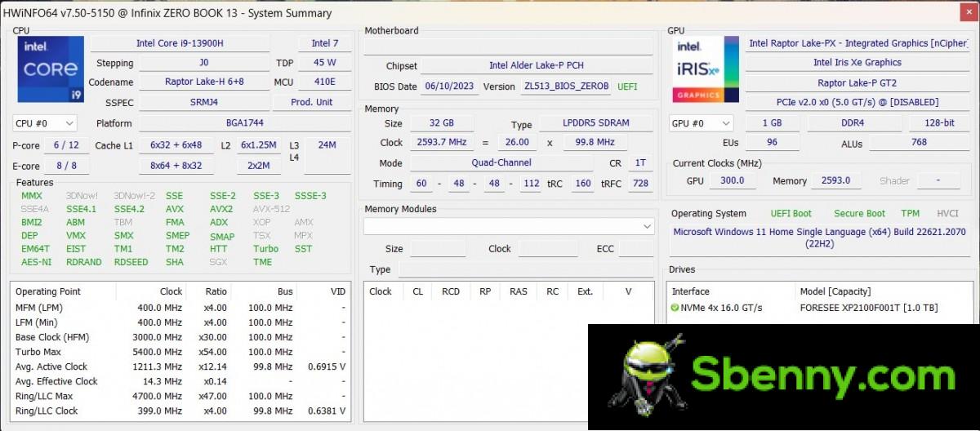Click the Turbo feature label
The height and width of the screenshot is (431, 980).
265,249
